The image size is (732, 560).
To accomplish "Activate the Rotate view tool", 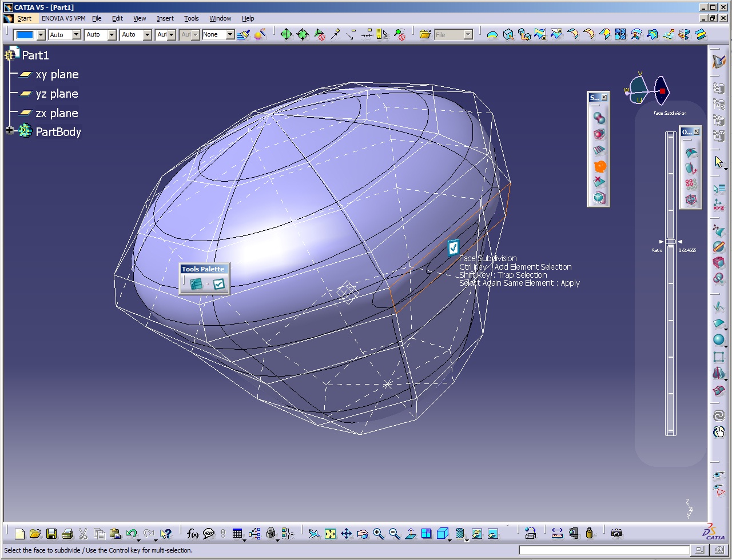I will [x=363, y=533].
